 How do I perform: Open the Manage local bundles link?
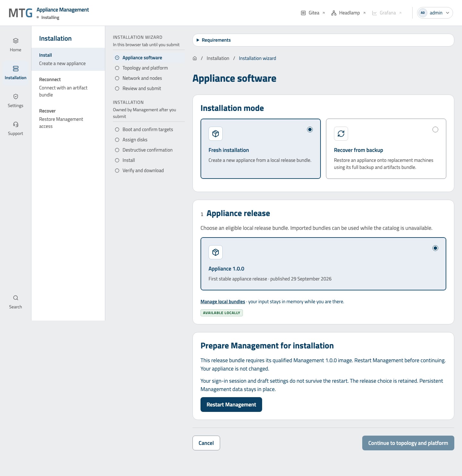click(x=223, y=302)
